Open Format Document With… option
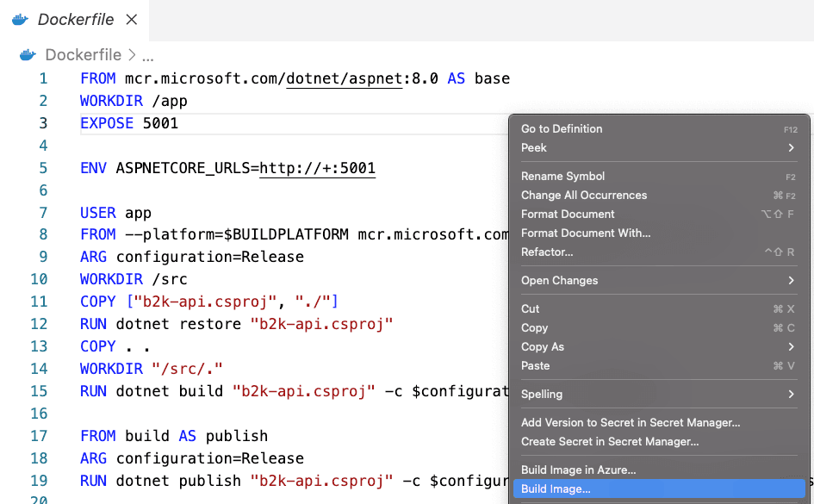The height and width of the screenshot is (504, 814). point(659,233)
